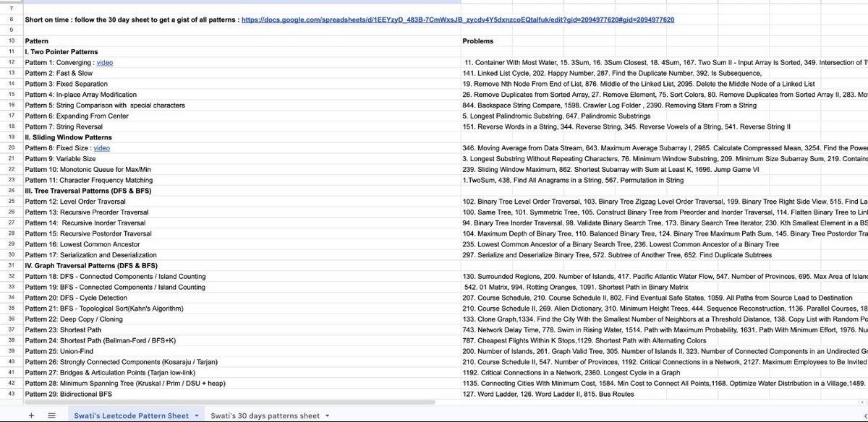This screenshot has height=422, width=868.
Task: Select problems cell '141. Linked List Cycle'
Action: [664, 73]
